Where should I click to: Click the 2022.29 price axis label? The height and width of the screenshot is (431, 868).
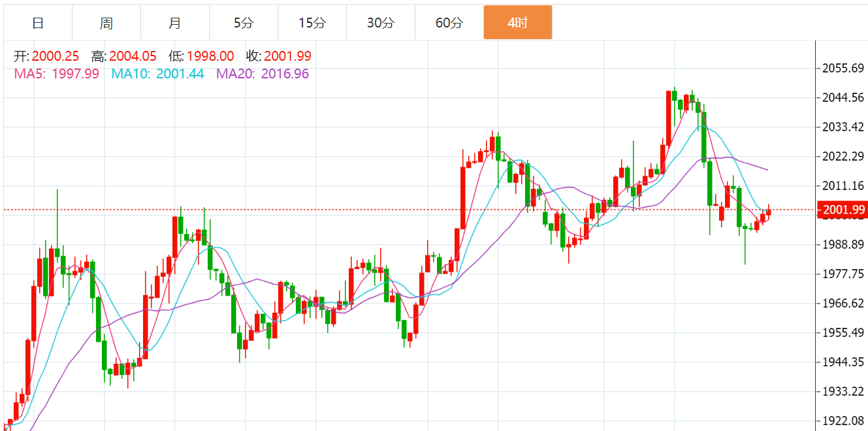pyautogui.click(x=844, y=157)
